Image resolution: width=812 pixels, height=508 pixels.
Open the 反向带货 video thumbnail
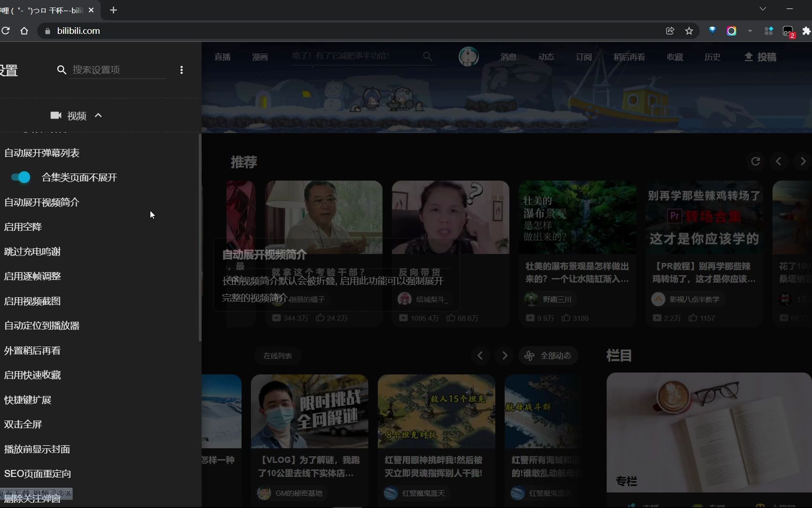[451, 217]
